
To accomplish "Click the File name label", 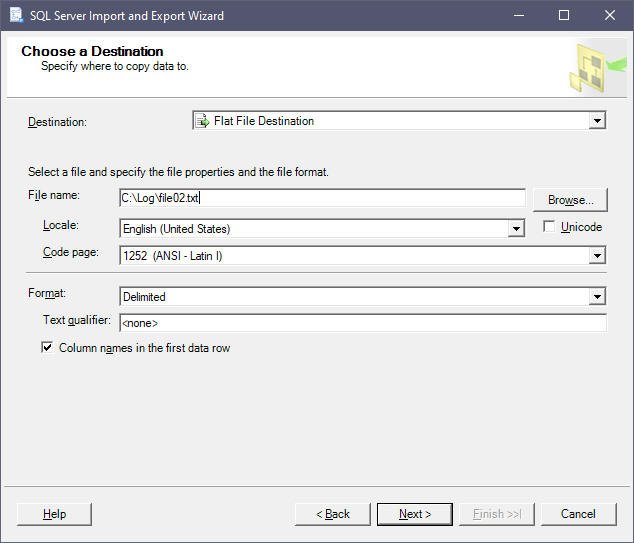I will pyautogui.click(x=54, y=195).
